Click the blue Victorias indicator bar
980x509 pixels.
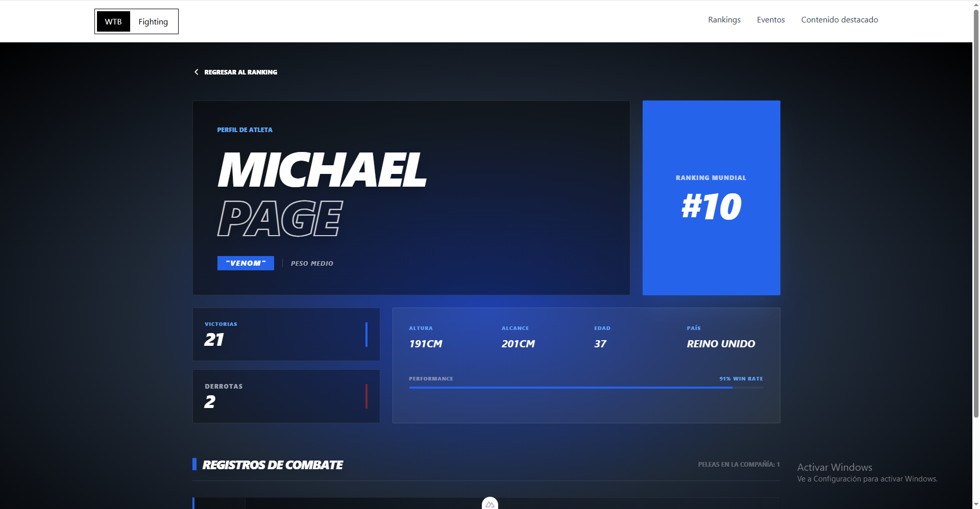point(366,335)
